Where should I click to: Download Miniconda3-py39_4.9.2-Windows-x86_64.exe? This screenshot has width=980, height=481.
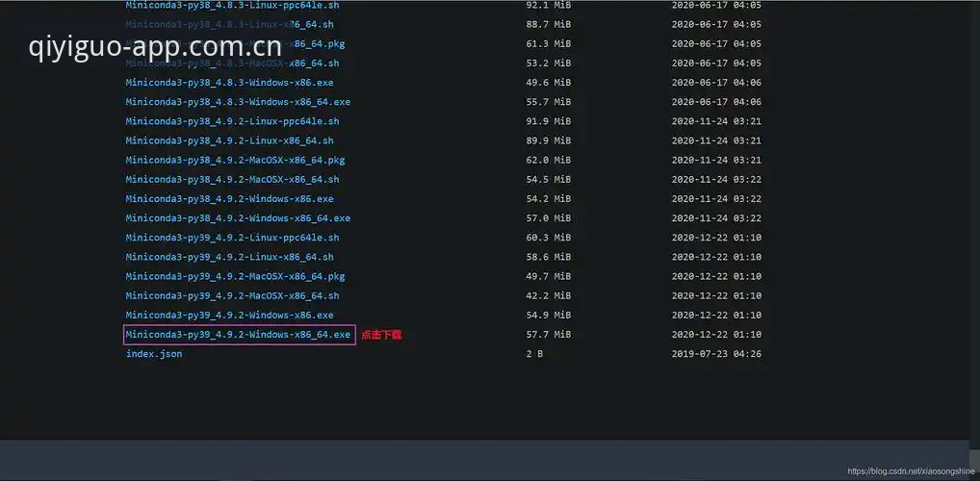pos(238,335)
